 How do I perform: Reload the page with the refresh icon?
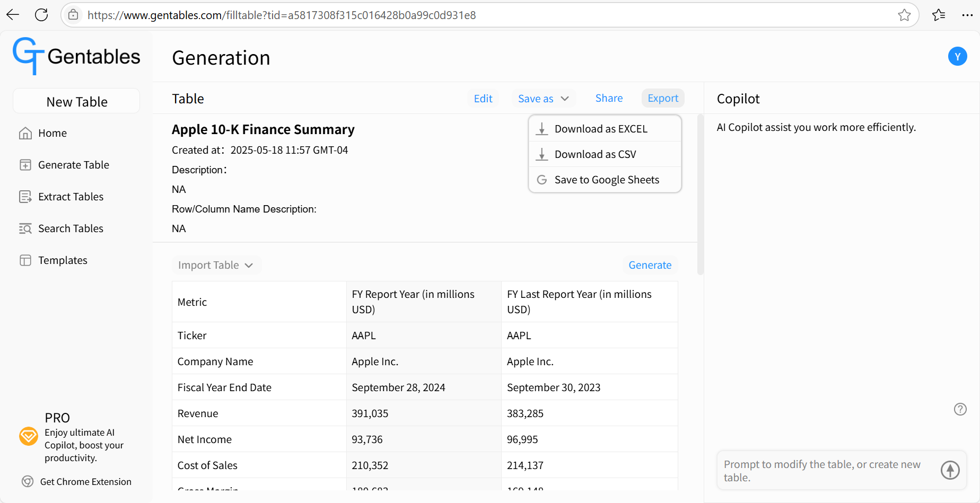[x=41, y=15]
